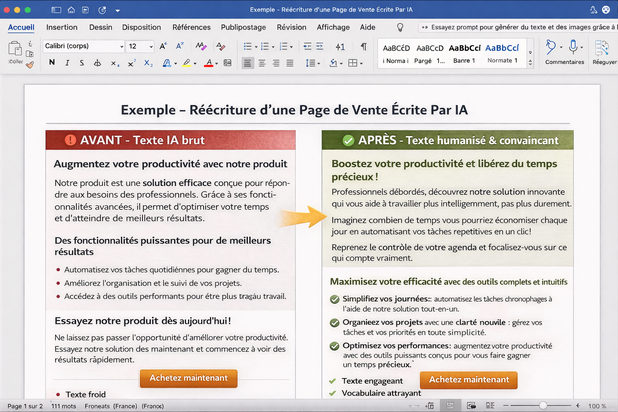Adjust the zoom slider in status bar
The height and width of the screenshot is (412, 618).
click(543, 406)
